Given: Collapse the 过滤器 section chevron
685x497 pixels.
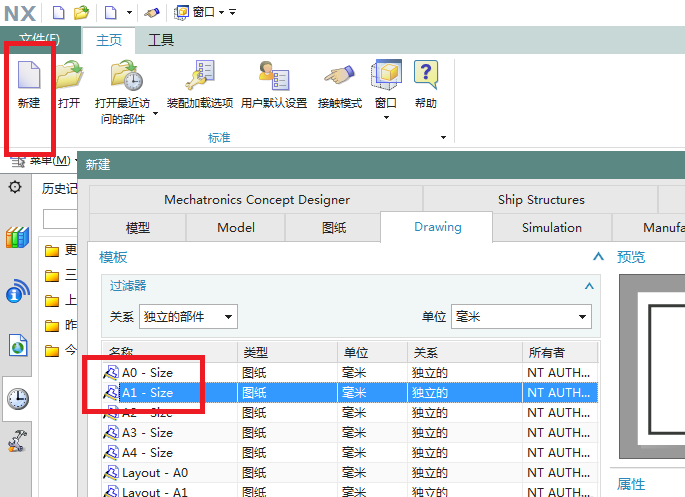Looking at the screenshot, I should [589, 286].
